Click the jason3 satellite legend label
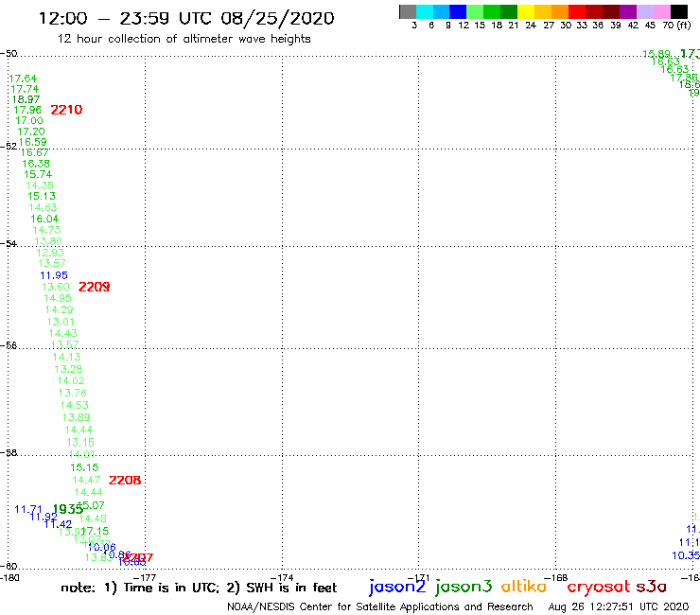Image resolution: width=700 pixels, height=615 pixels. tap(464, 587)
